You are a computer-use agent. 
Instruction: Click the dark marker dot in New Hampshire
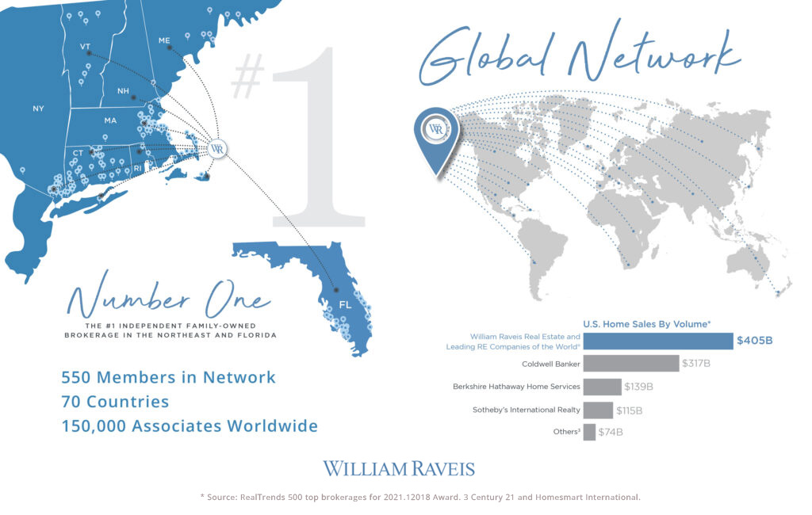click(x=133, y=97)
